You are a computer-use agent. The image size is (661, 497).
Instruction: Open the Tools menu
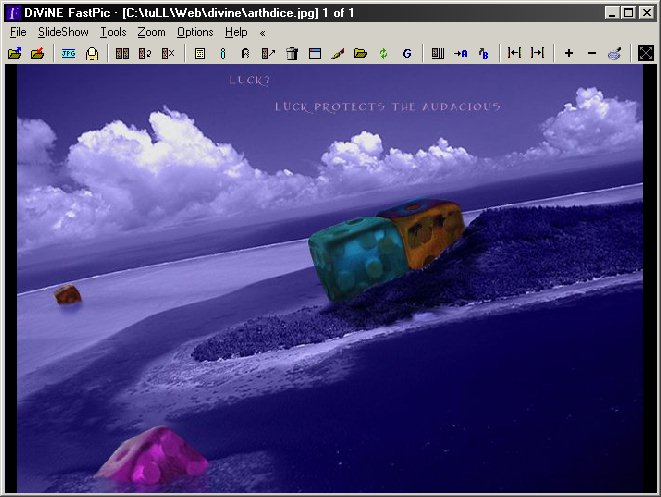pyautogui.click(x=113, y=32)
